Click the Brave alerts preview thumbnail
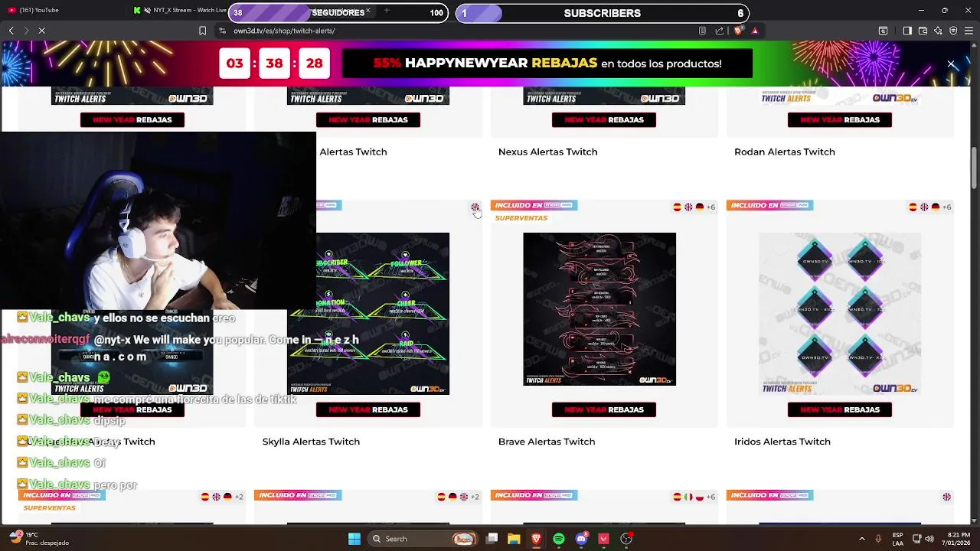The width and height of the screenshot is (980, 551). [x=599, y=309]
